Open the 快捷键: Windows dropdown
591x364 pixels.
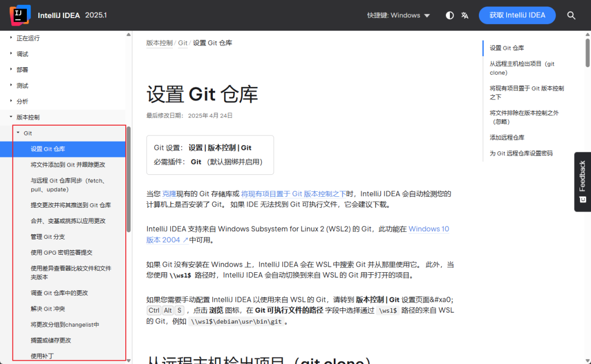point(398,15)
